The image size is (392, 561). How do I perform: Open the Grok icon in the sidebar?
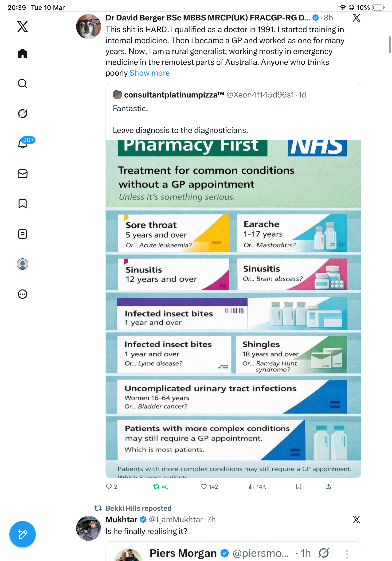pyautogui.click(x=23, y=113)
